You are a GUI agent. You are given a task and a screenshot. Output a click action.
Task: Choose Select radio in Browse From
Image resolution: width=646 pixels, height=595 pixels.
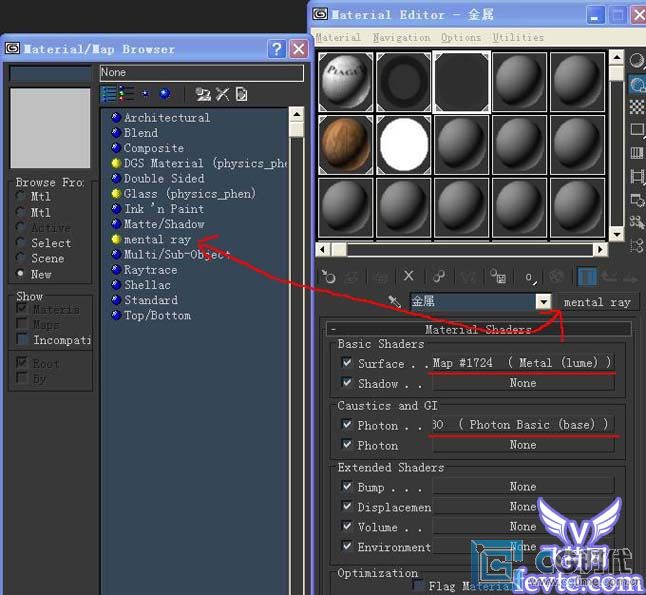click(x=20, y=242)
